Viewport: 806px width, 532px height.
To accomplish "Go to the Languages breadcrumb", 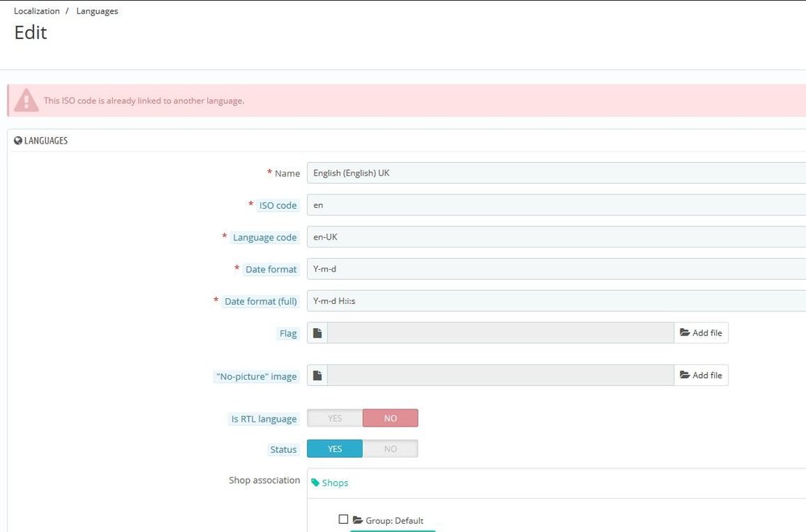I will (x=97, y=11).
